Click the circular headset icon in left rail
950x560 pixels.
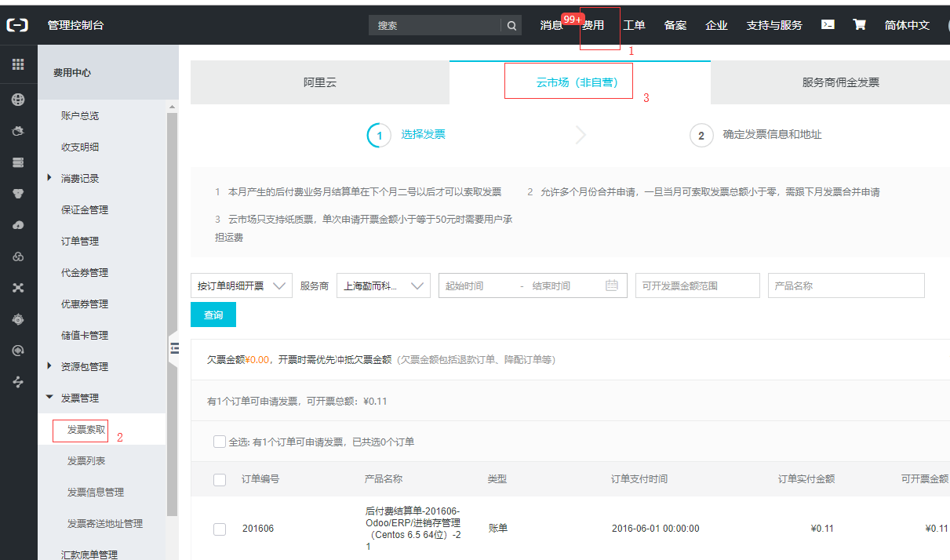(18, 351)
